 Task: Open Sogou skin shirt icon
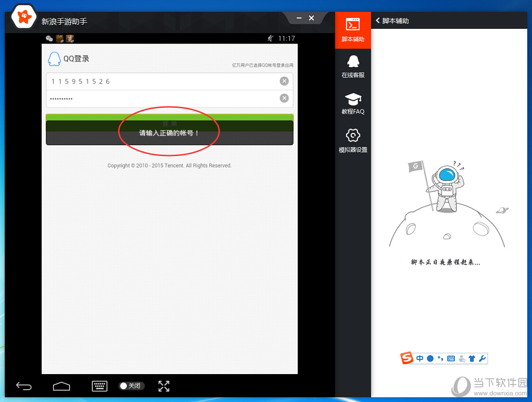point(472,358)
